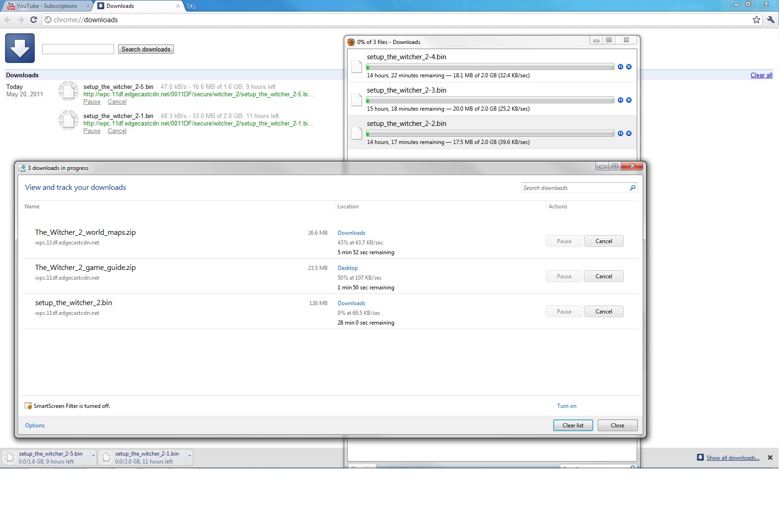The height and width of the screenshot is (532, 779).
Task: Open Downloads location for setup_the_witcher_2.bin
Action: 351,303
